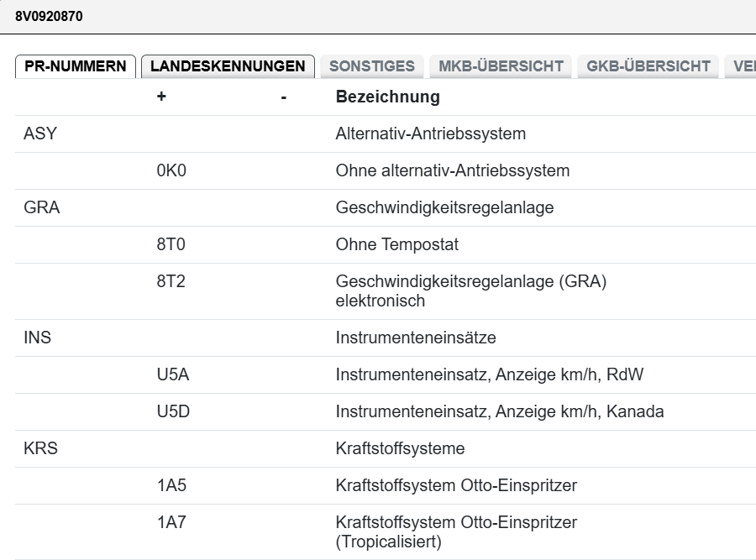Click the 0K0 PR number entry

point(171,170)
